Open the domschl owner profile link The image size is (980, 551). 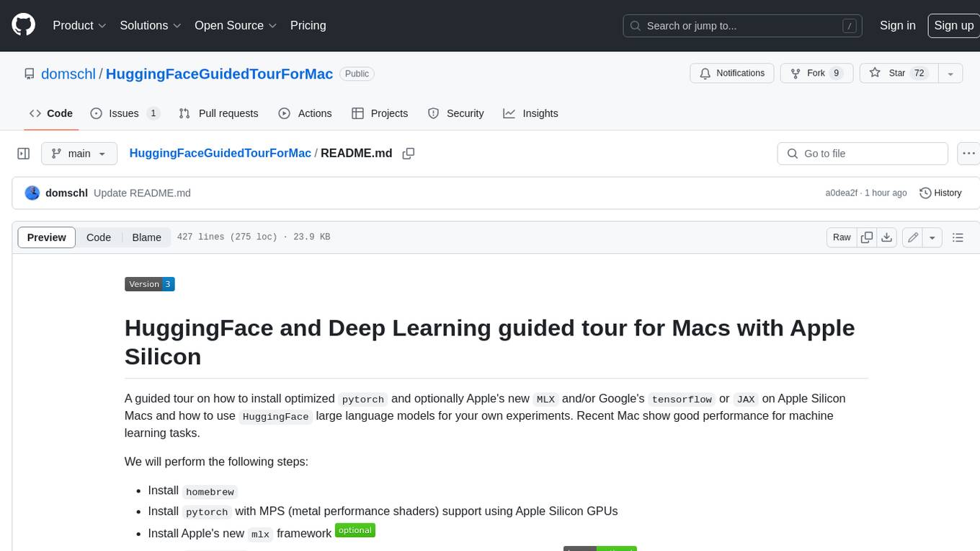tap(68, 74)
